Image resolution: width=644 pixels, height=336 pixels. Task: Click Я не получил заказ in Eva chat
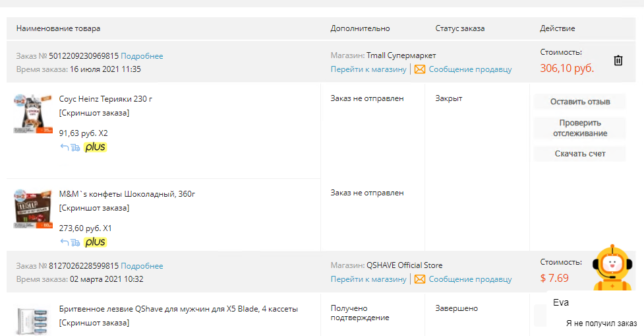pos(601,323)
